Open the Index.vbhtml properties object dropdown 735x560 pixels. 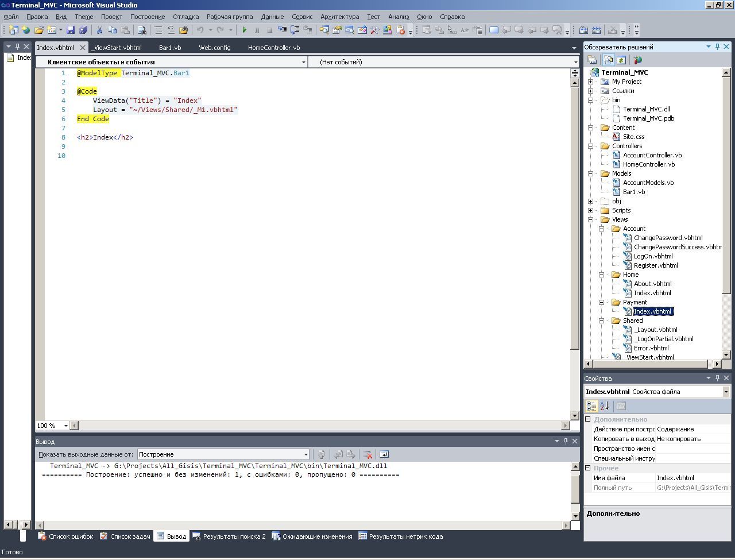coord(726,392)
